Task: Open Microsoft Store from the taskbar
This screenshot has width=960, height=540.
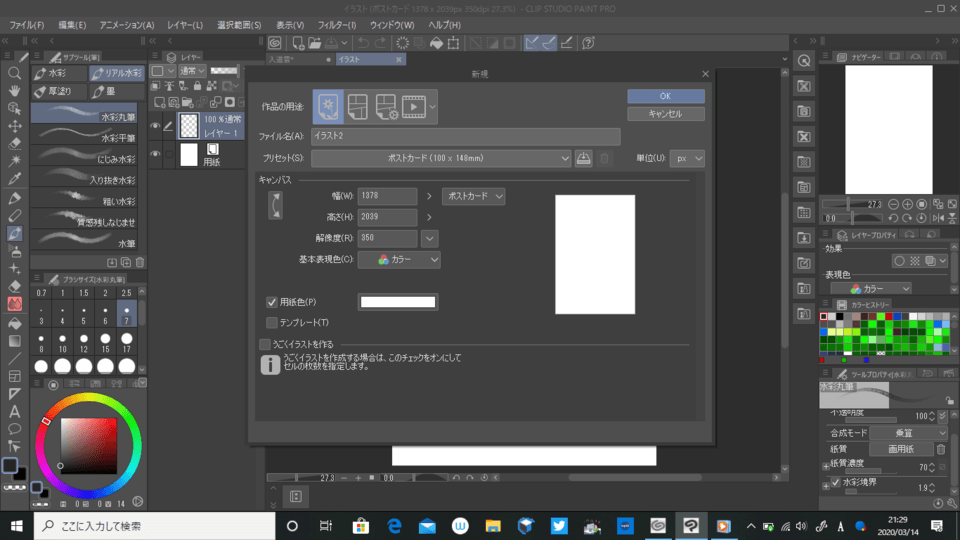Action: (361, 526)
